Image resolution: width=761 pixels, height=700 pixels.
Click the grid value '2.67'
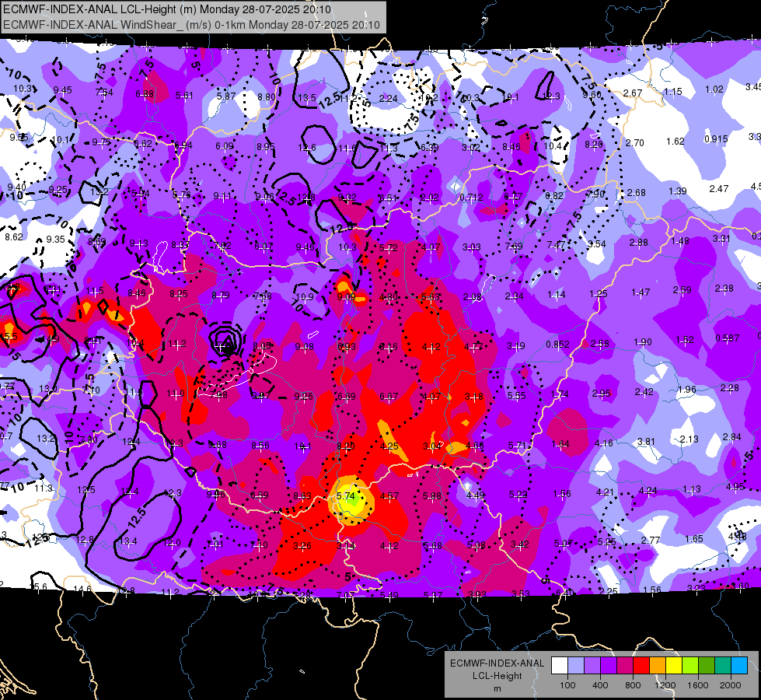point(633,93)
